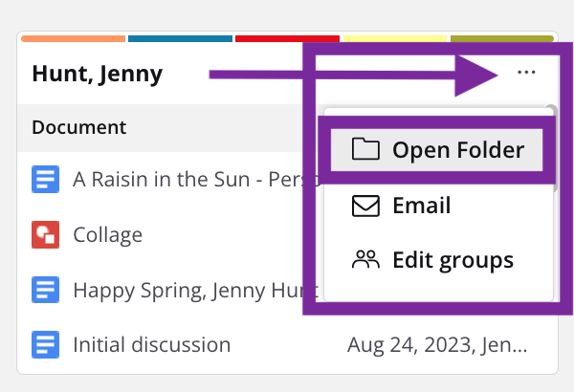Open the Initial discussion document
574x392 pixels.
pos(151,345)
